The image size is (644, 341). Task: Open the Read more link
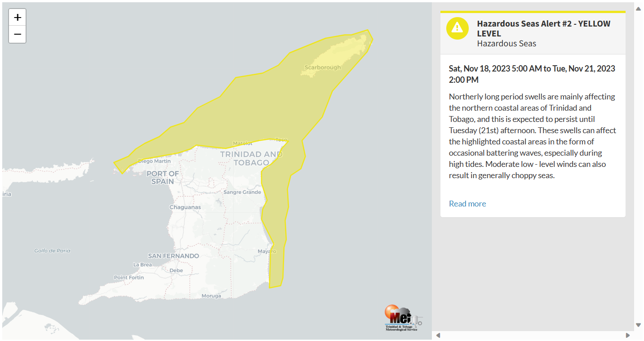(467, 204)
